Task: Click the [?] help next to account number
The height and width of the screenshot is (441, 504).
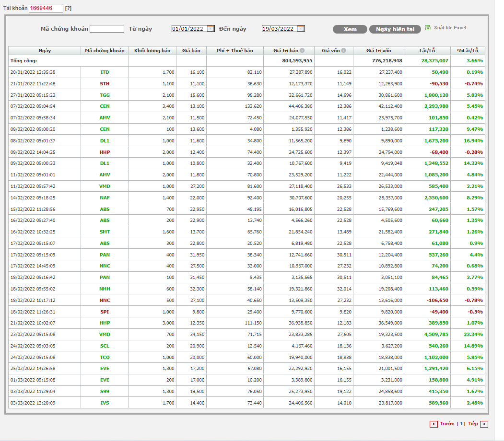Action: point(68,8)
